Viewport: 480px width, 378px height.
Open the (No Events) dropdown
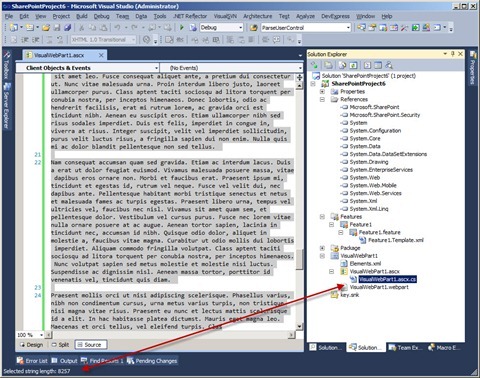(x=300, y=68)
